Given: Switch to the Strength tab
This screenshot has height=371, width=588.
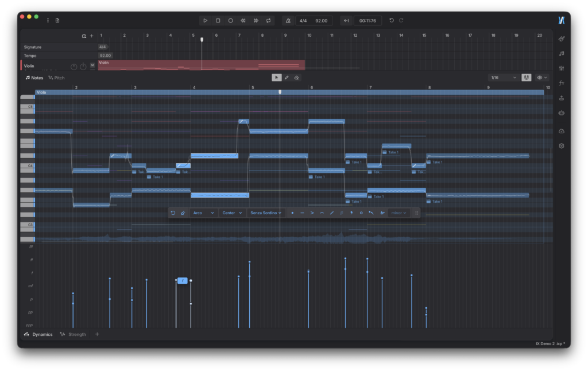Looking at the screenshot, I should click(73, 334).
